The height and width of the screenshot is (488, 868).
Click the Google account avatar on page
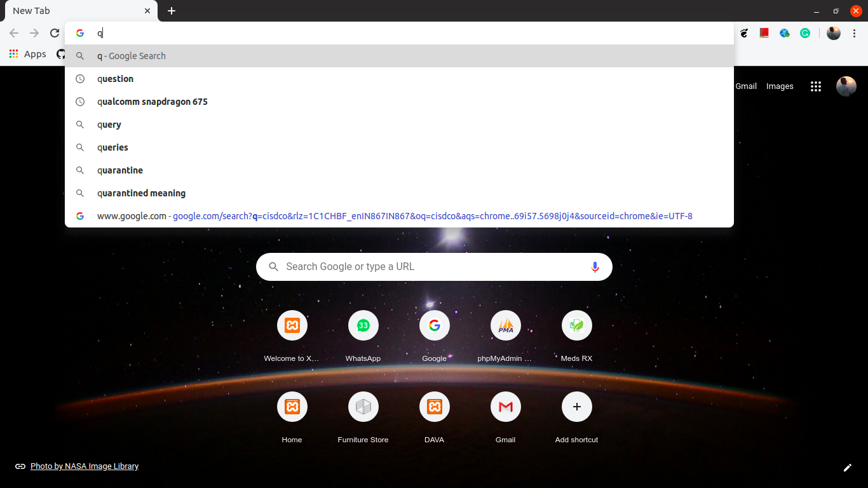pos(846,86)
